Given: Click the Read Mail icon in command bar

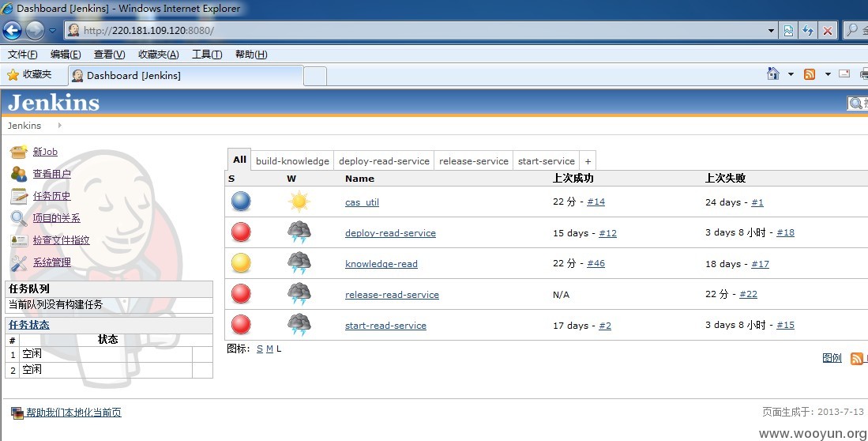Looking at the screenshot, I should click(844, 73).
